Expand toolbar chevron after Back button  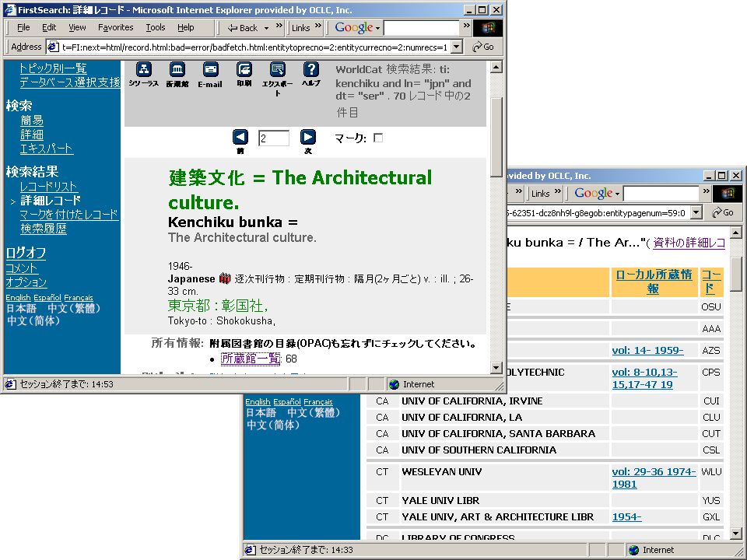click(279, 26)
